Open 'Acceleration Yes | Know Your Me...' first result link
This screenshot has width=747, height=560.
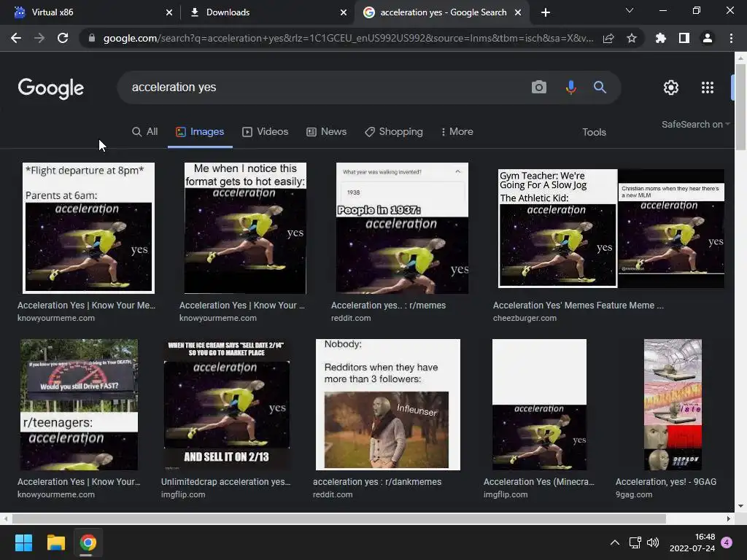point(86,306)
